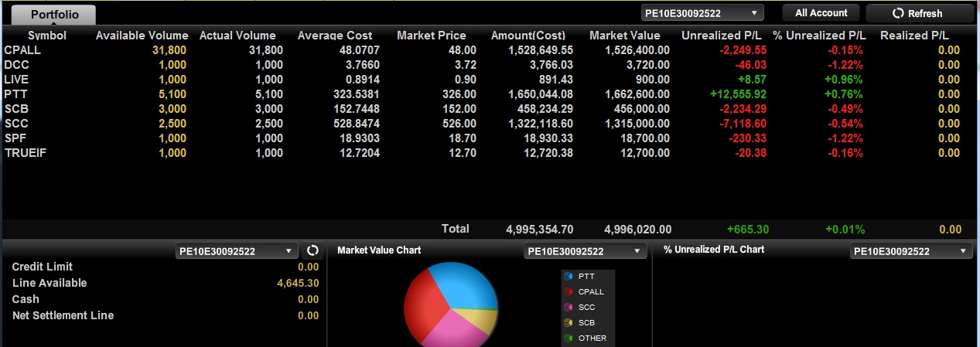Click the CPALL legend color icon
The height and width of the screenshot is (347, 980).
pos(569,291)
